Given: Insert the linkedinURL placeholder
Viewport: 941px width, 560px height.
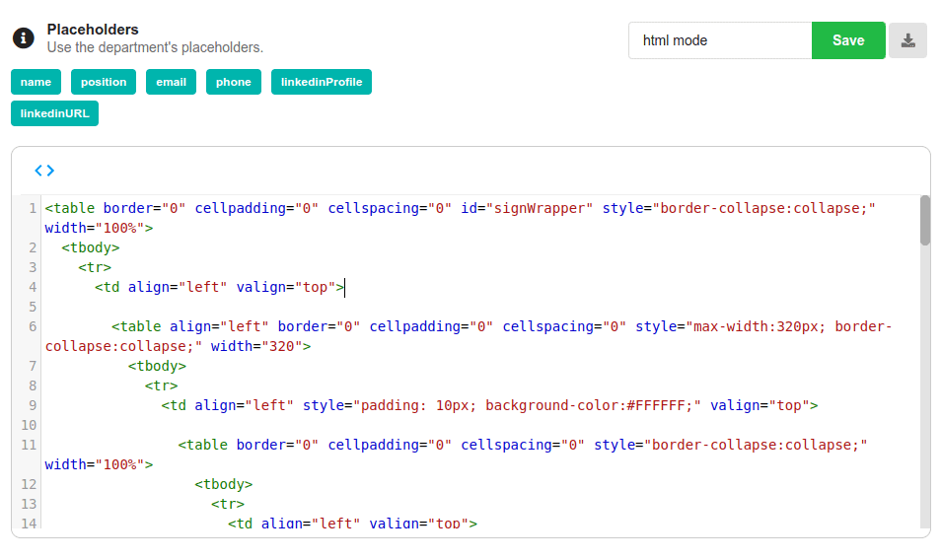Looking at the screenshot, I should [54, 113].
